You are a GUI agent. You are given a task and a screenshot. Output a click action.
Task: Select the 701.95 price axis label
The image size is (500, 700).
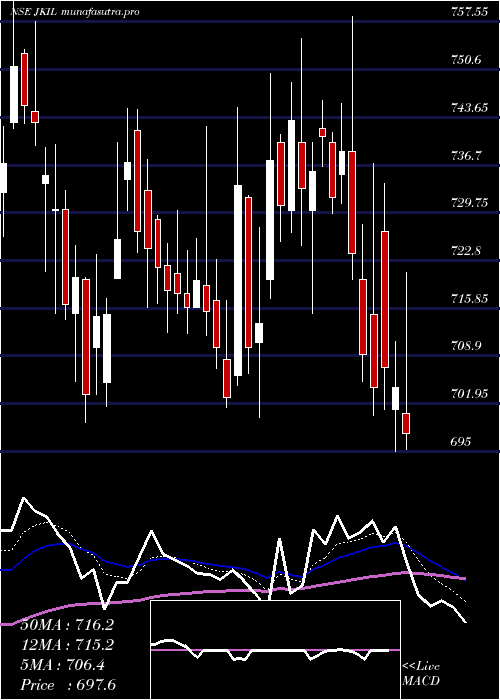[x=469, y=394]
